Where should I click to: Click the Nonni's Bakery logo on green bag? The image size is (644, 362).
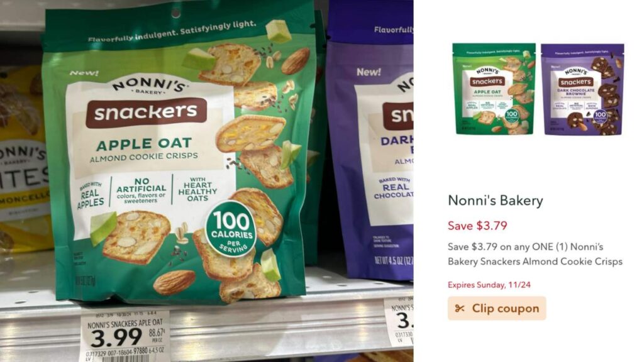pyautogui.click(x=148, y=85)
